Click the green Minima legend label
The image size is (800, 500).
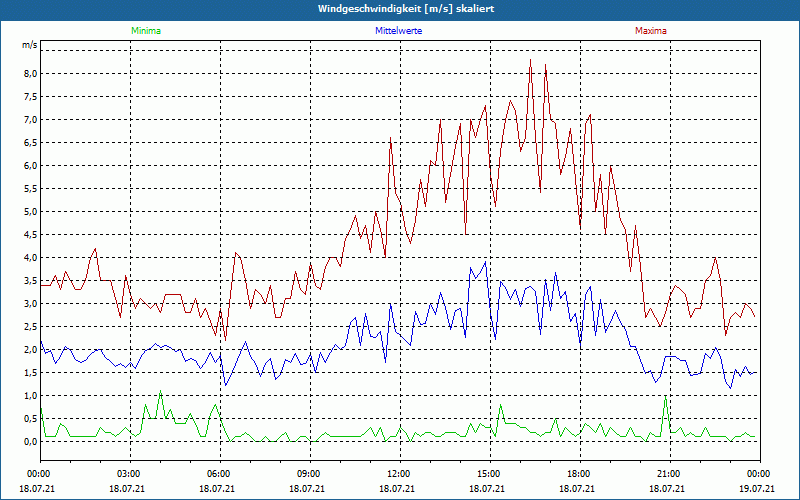[146, 31]
